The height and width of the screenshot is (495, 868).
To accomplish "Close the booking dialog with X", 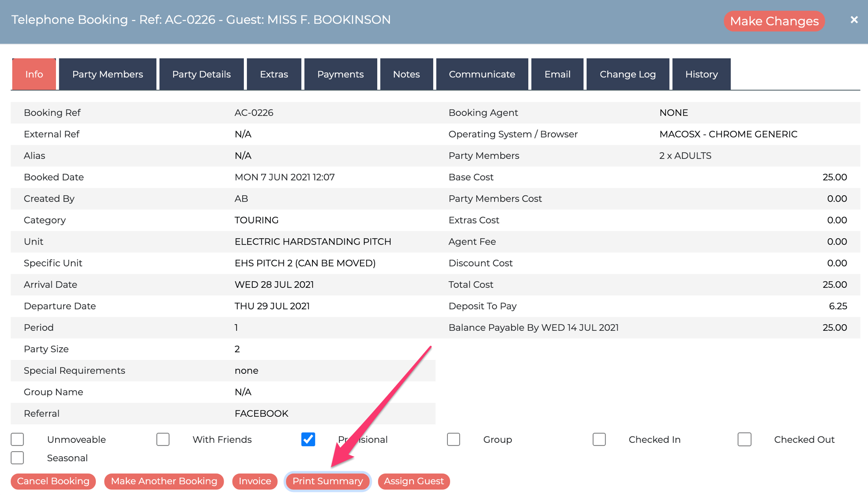I will (x=854, y=20).
